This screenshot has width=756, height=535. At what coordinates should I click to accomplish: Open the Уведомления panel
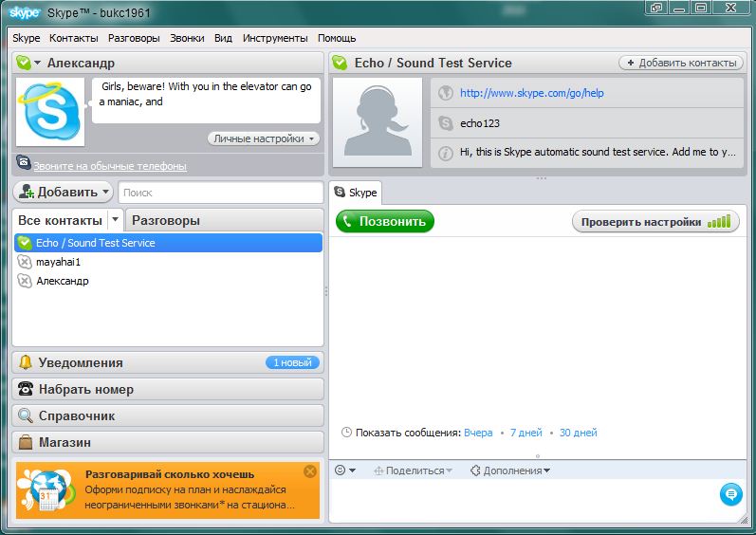click(168, 363)
